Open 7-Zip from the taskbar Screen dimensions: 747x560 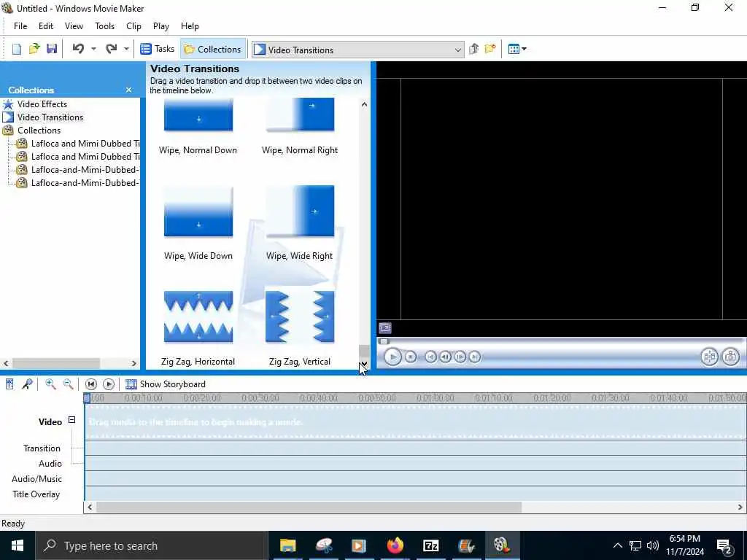pyautogui.click(x=430, y=545)
